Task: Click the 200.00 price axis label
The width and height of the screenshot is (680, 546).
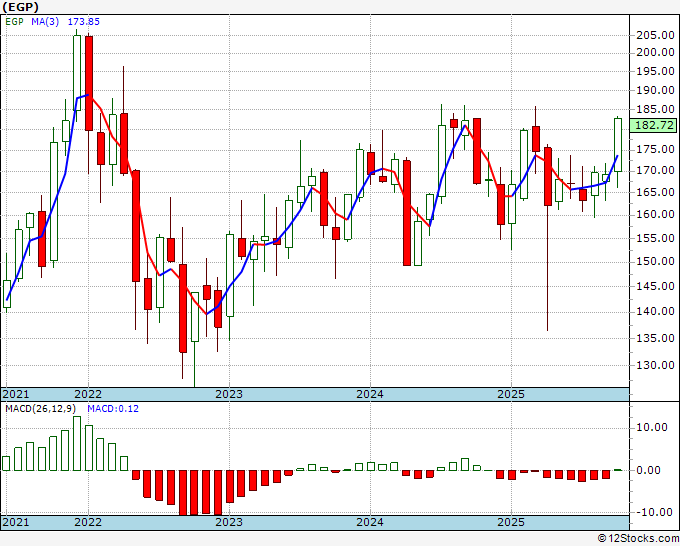Action: [655, 53]
